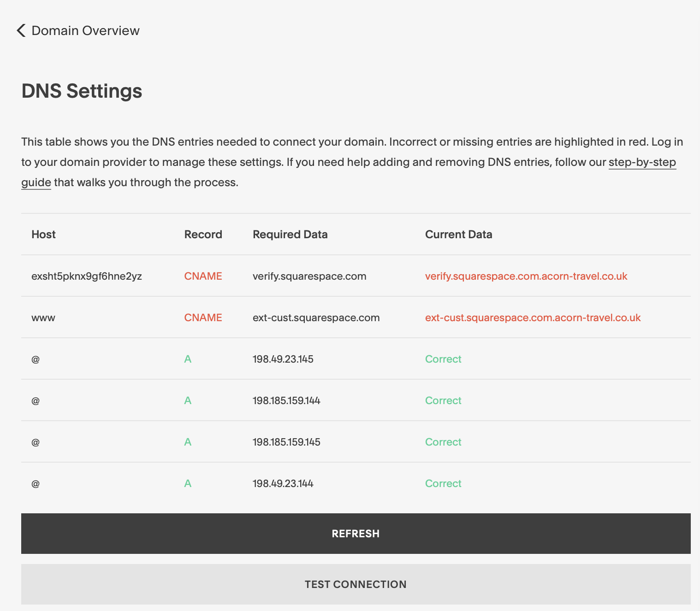Click the Record column header
700x611 pixels.
(203, 234)
